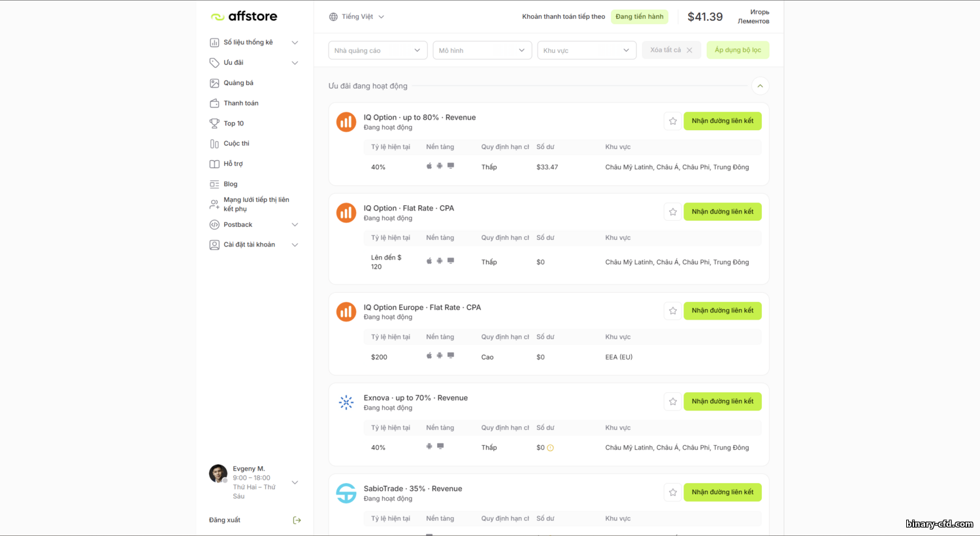Expand the Ưu đãi menu chevron

[295, 63]
